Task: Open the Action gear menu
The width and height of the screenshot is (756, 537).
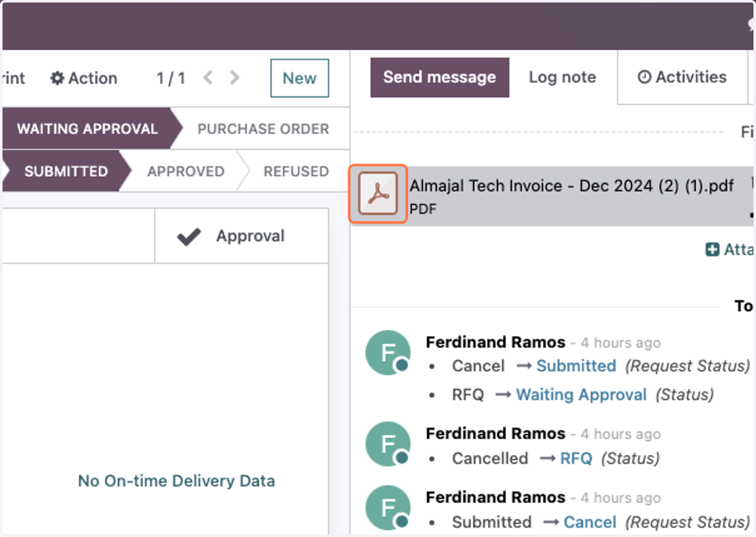Action: tap(84, 78)
